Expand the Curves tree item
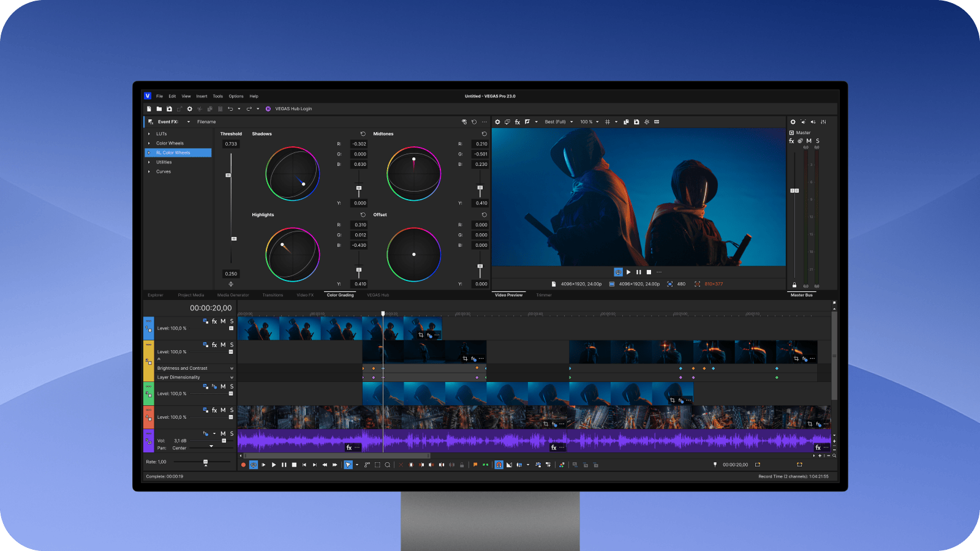Viewport: 980px width, 551px height. [149, 171]
